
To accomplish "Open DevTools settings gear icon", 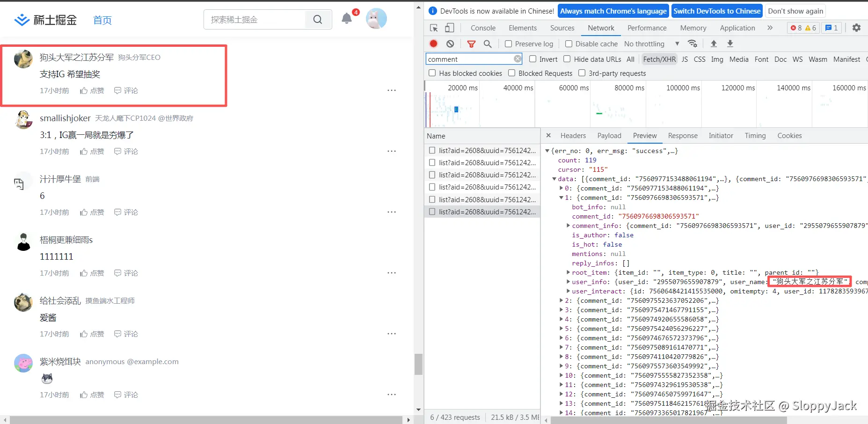I will [x=856, y=28].
